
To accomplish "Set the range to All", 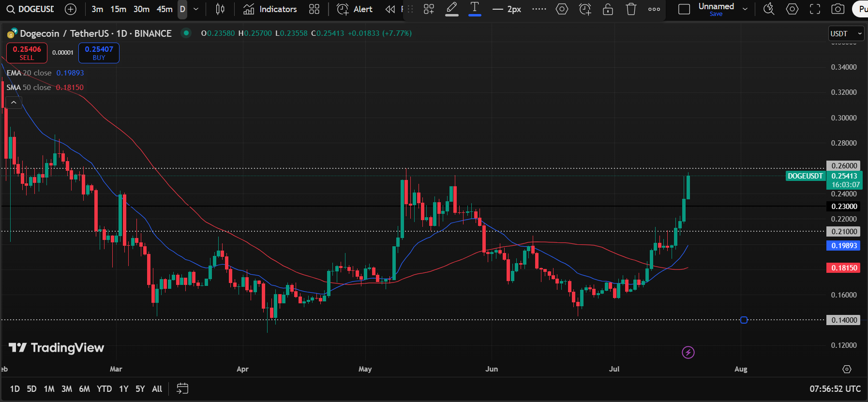I will 157,389.
